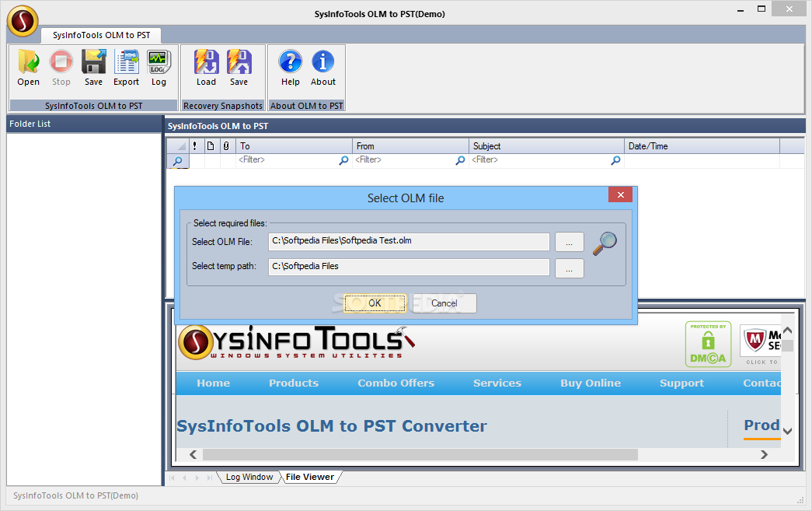Open Services in website navigation
Screen dimensions: 812x511
click(497, 383)
